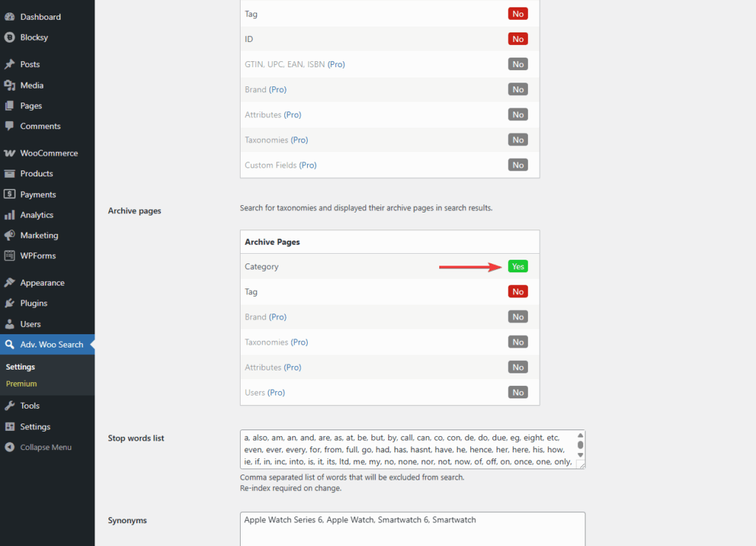Screen dimensions: 756x546
Task: Expand the Appearance submenu
Action: [44, 282]
